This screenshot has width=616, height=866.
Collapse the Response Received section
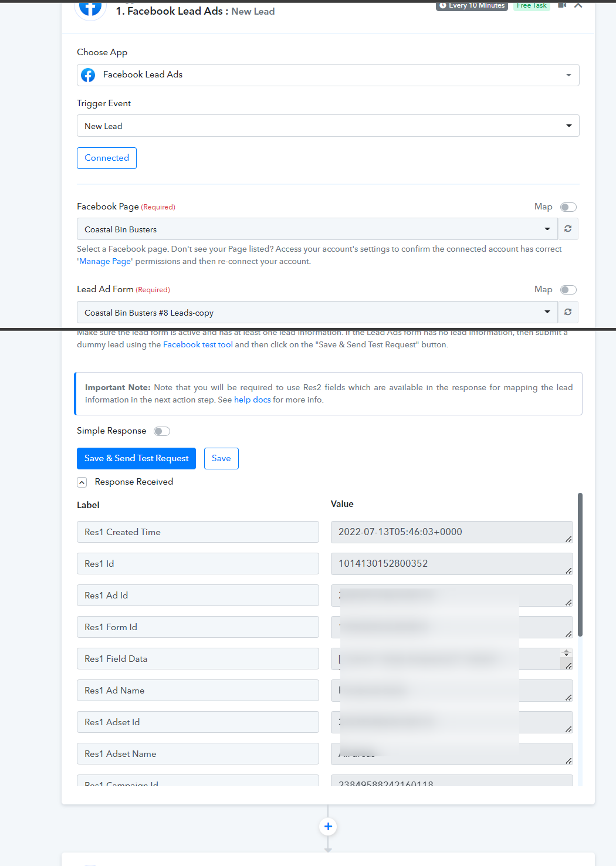82,482
